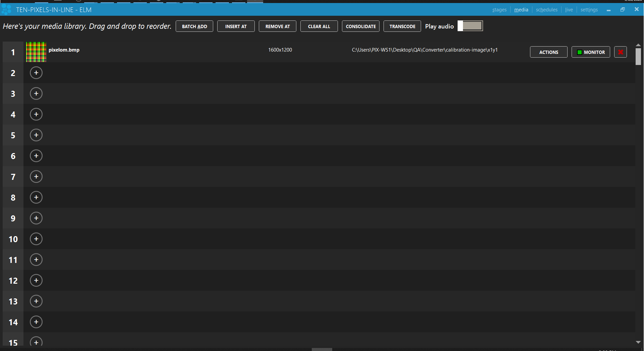Add media to slot 2 with the plus icon
Viewport: 644px width, 351px height.
click(36, 73)
